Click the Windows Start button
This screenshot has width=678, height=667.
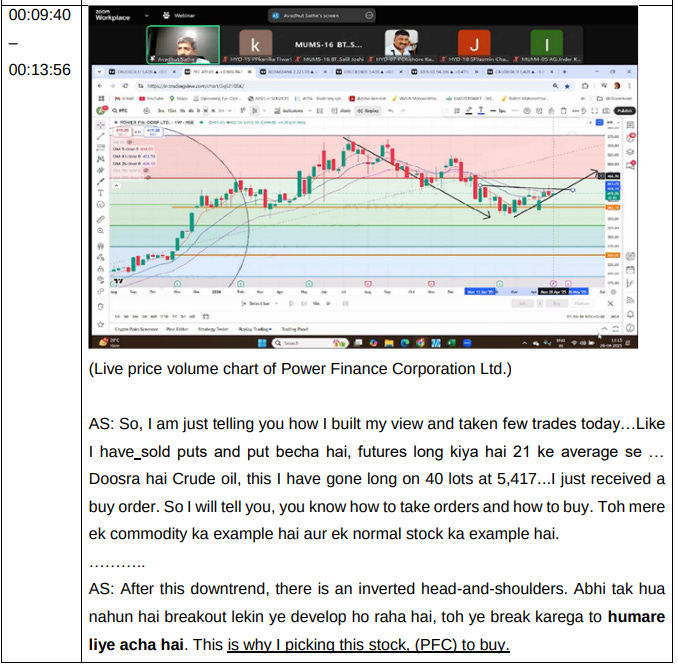coord(262,343)
